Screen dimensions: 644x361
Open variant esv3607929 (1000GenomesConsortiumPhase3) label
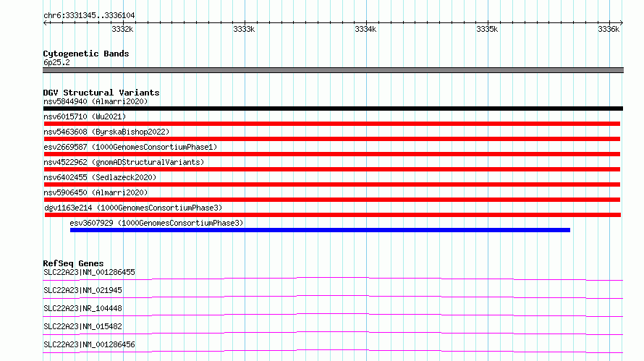[x=156, y=223]
